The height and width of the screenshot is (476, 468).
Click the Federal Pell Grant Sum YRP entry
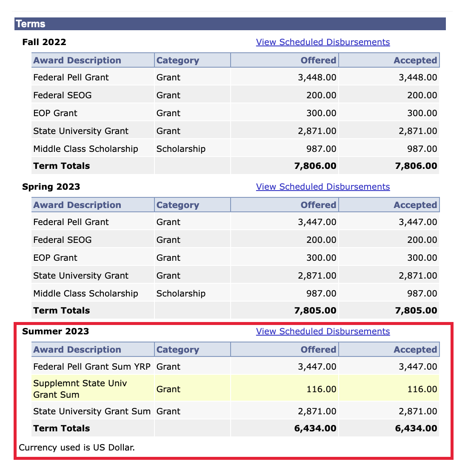coord(91,366)
